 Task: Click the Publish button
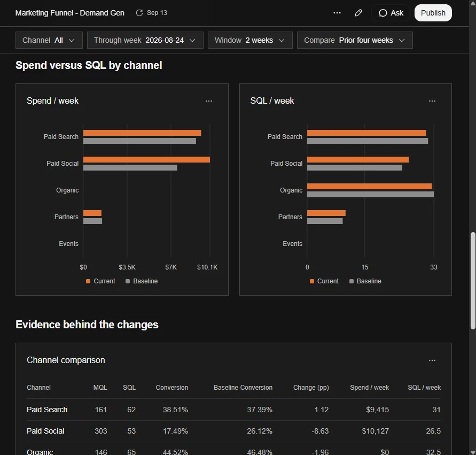[x=433, y=13]
